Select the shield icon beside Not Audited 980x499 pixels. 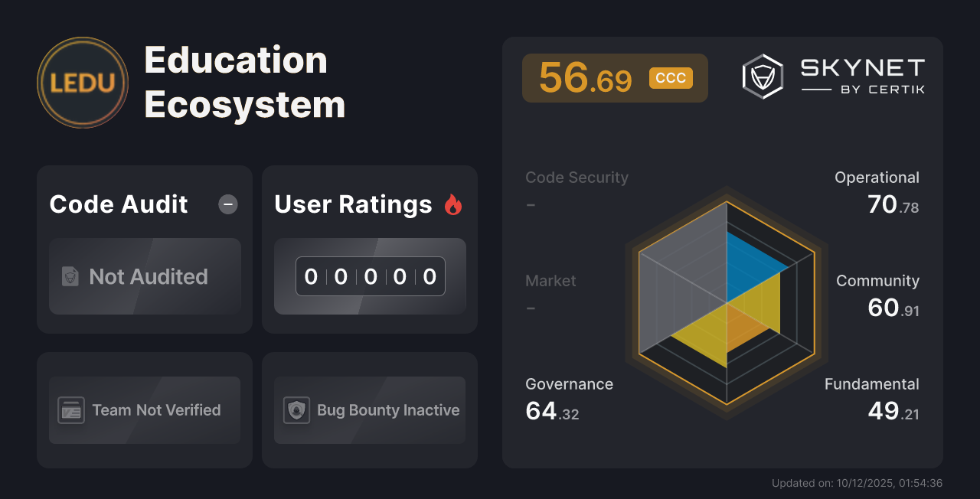click(x=69, y=277)
